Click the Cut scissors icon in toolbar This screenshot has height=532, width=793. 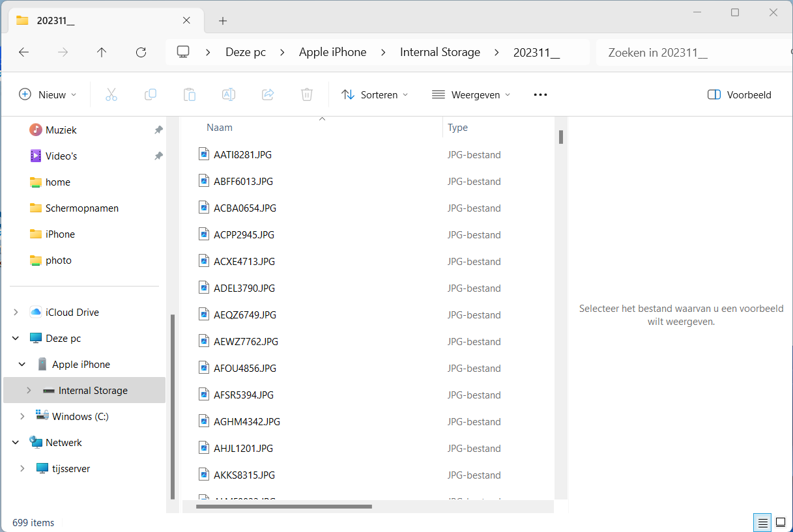[x=111, y=94]
